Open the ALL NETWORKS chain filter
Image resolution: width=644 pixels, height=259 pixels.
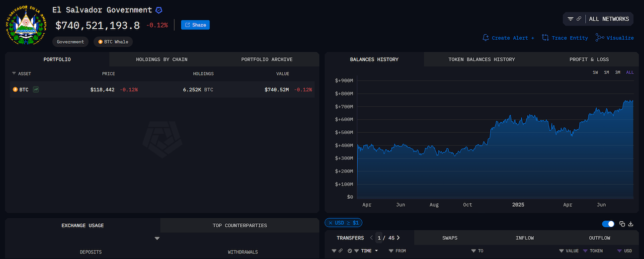pos(609,19)
